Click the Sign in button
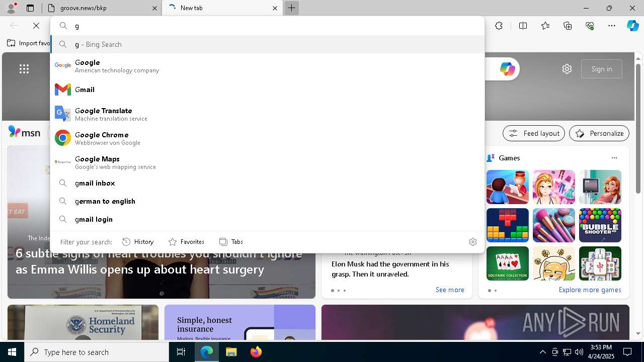Image resolution: width=644 pixels, height=362 pixels. coord(602,69)
